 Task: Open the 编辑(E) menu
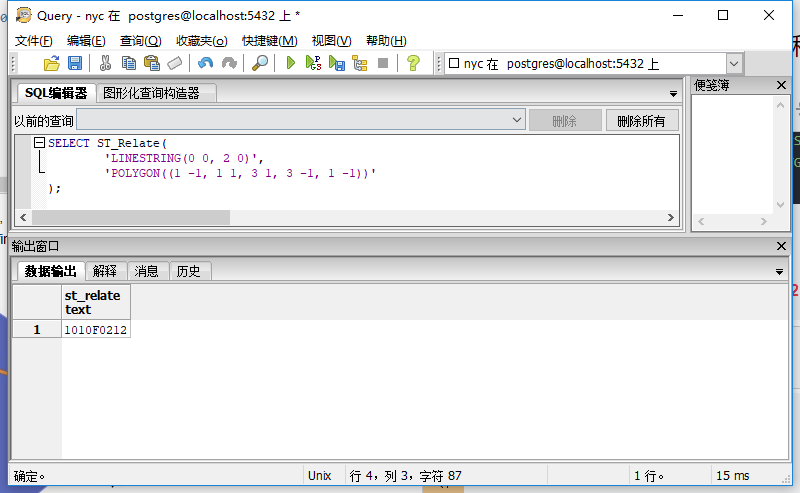tap(86, 41)
